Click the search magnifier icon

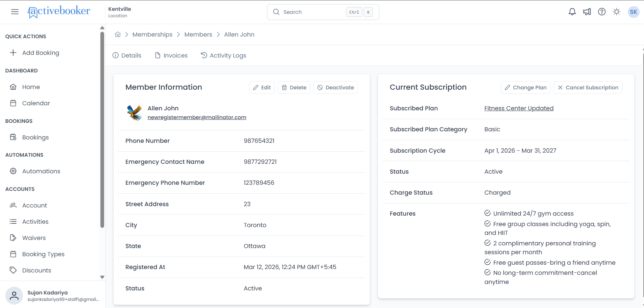(x=276, y=12)
